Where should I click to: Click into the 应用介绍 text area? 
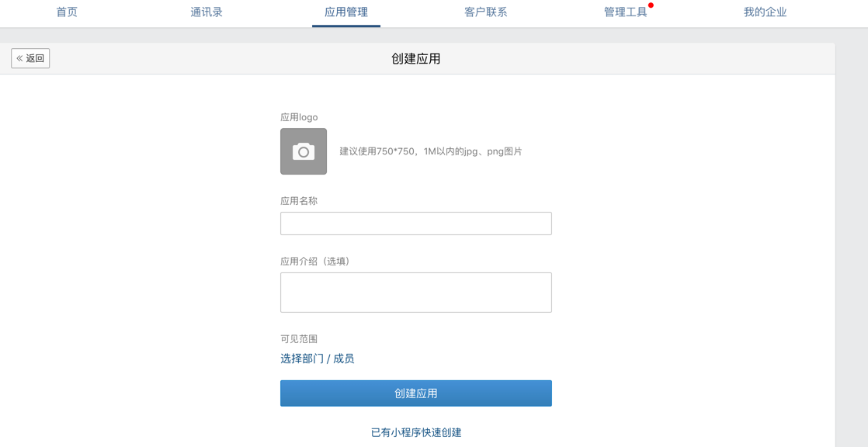[415, 293]
